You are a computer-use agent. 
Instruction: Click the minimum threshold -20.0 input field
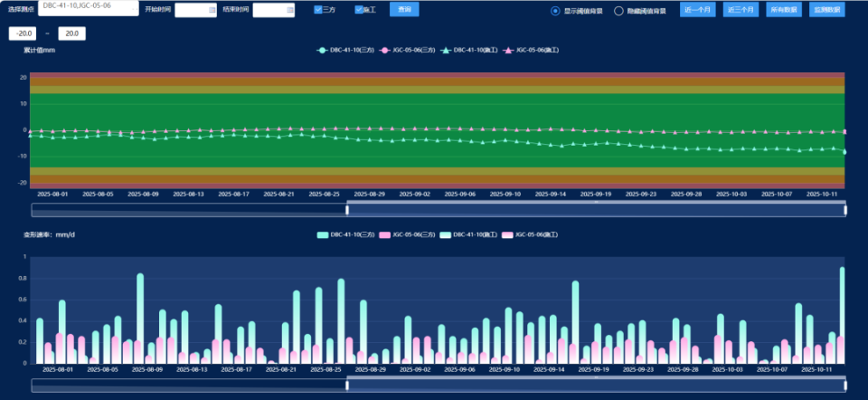click(x=22, y=33)
